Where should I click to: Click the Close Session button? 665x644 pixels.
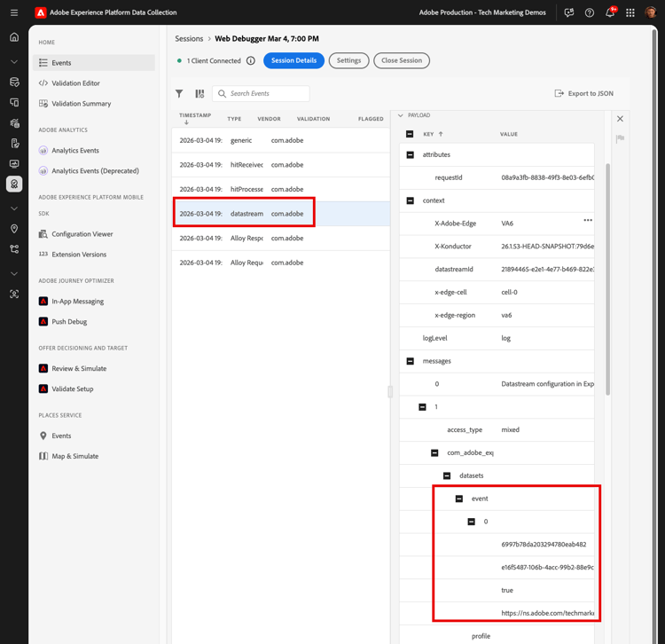[x=402, y=60]
